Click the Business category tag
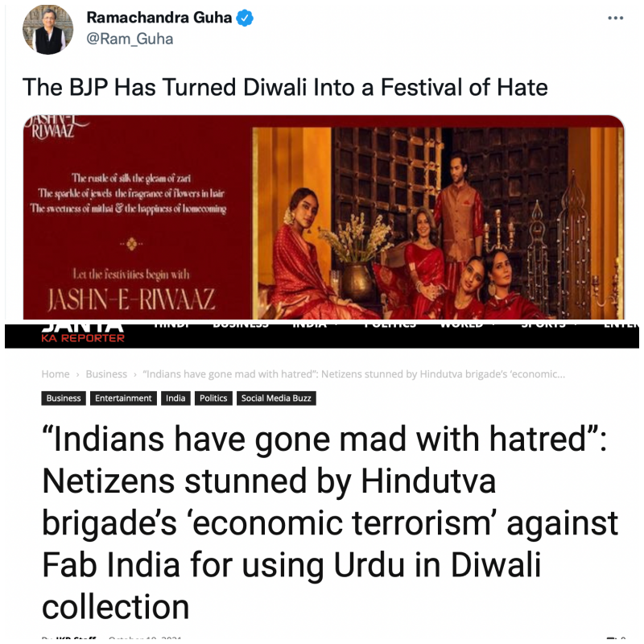The image size is (644, 644). 64,398
